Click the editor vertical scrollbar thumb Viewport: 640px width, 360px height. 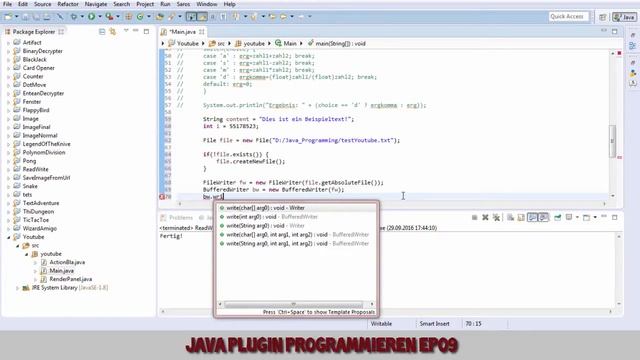[x=612, y=141]
